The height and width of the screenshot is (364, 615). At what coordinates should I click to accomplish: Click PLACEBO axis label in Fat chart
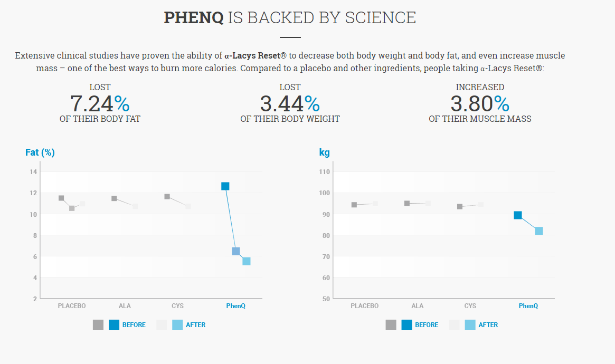pyautogui.click(x=72, y=306)
